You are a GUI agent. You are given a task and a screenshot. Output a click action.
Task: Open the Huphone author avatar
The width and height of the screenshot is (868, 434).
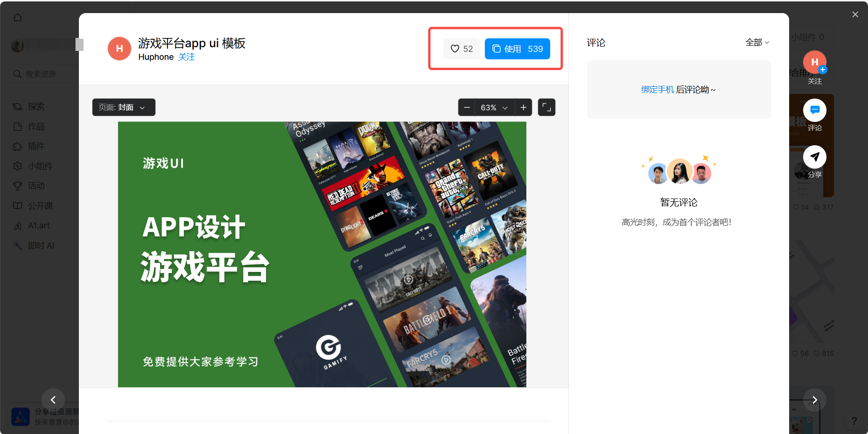(119, 49)
